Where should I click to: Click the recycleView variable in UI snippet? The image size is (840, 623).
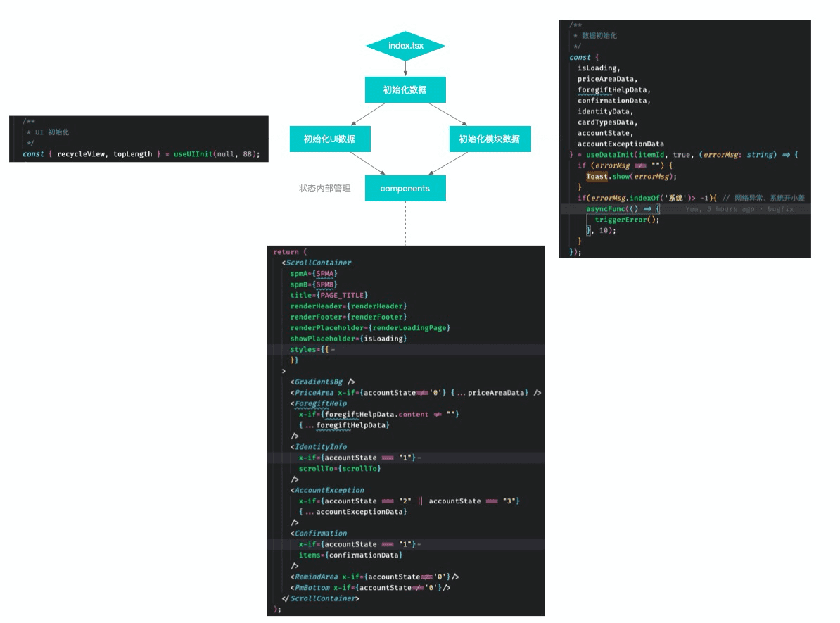click(82, 153)
